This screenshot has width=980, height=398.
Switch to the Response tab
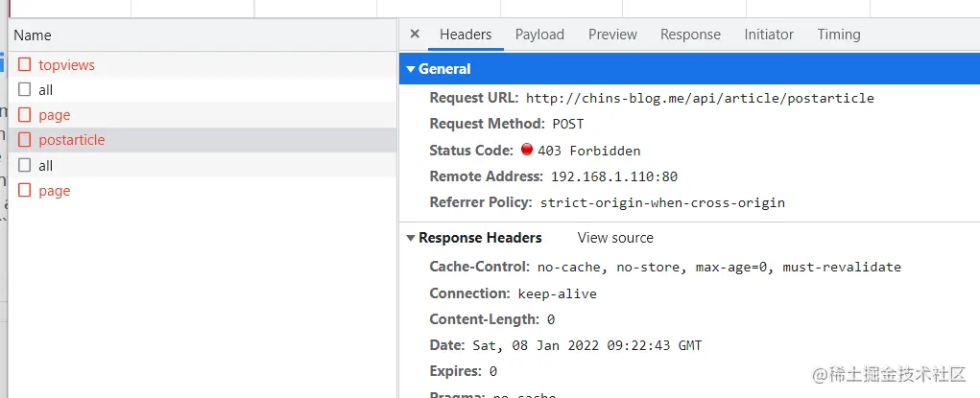click(690, 35)
